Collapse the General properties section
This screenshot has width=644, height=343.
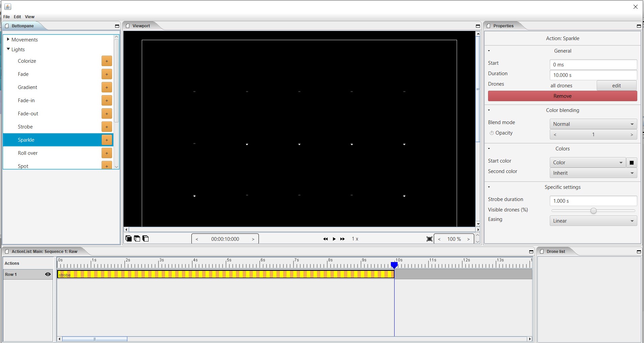489,51
